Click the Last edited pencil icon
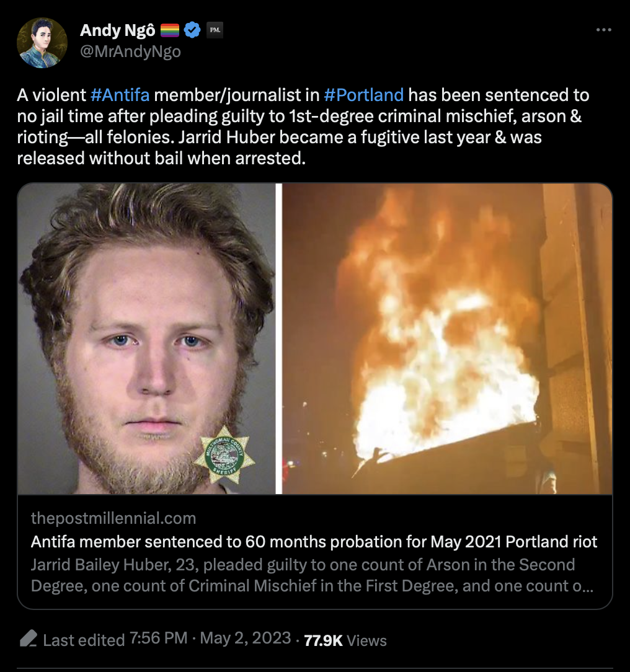 29,639
